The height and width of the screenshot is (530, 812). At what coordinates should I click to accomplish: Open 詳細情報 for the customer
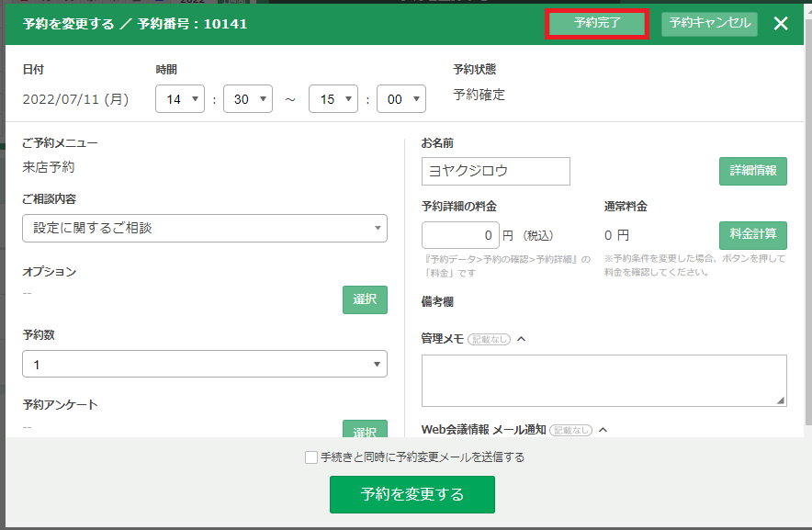752,171
